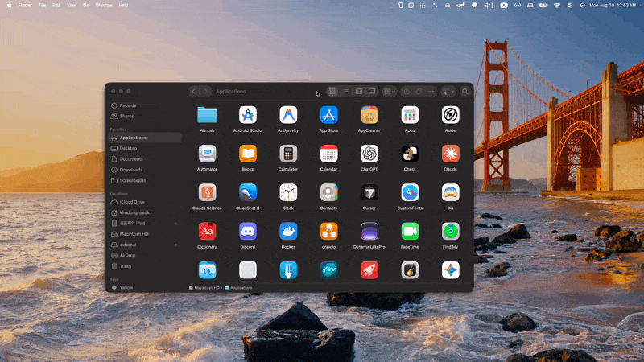This screenshot has height=362, width=644.
Task: Select the Discord app icon
Action: [x=248, y=232]
